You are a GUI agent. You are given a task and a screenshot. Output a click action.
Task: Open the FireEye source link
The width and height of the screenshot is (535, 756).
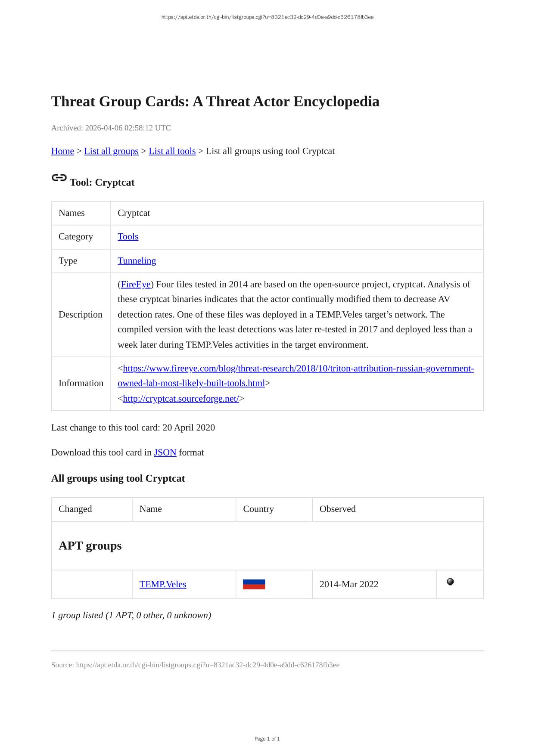(x=136, y=285)
